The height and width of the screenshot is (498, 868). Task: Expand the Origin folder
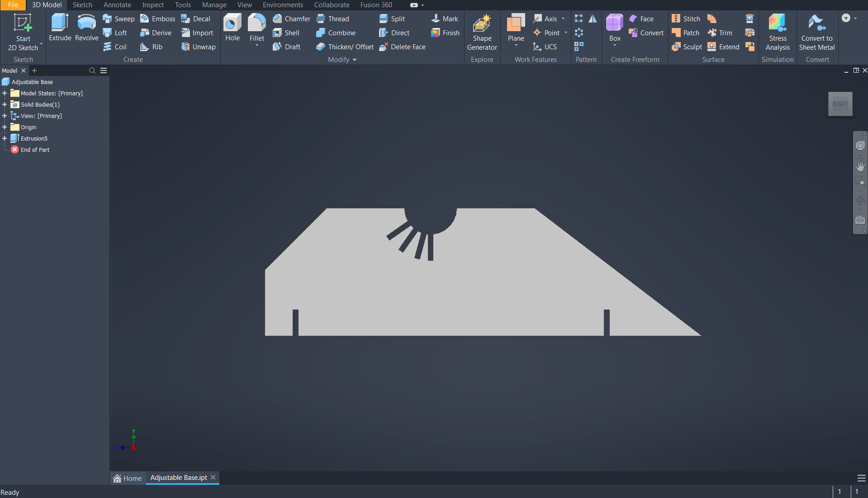[5, 127]
